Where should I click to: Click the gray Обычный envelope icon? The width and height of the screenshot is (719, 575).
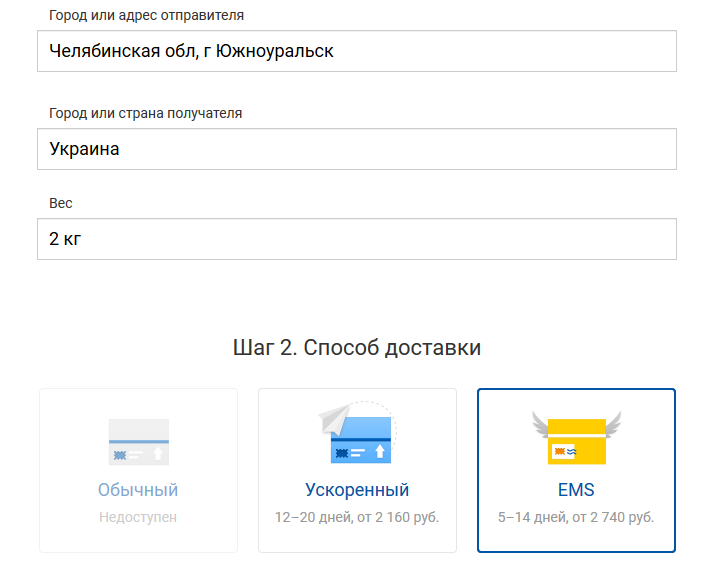pyautogui.click(x=138, y=441)
